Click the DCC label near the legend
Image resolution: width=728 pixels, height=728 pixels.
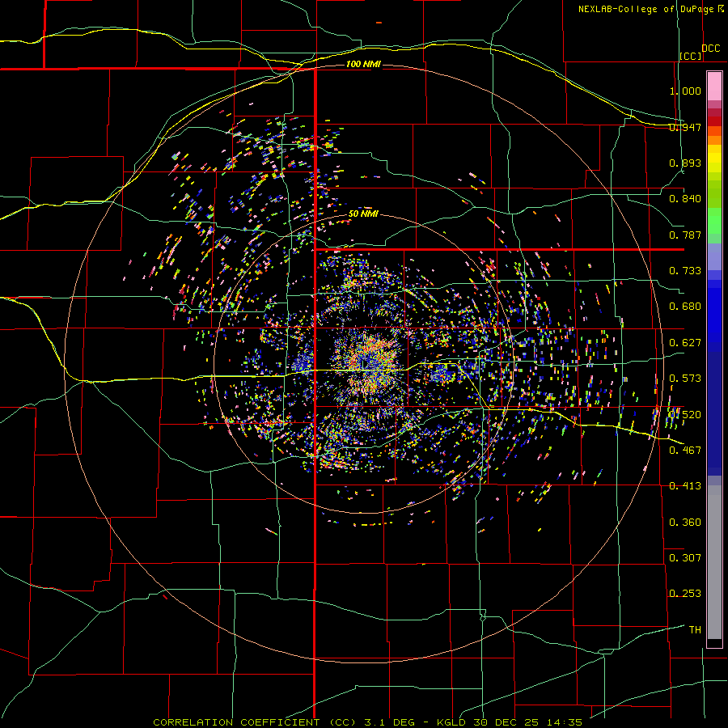[710, 49]
